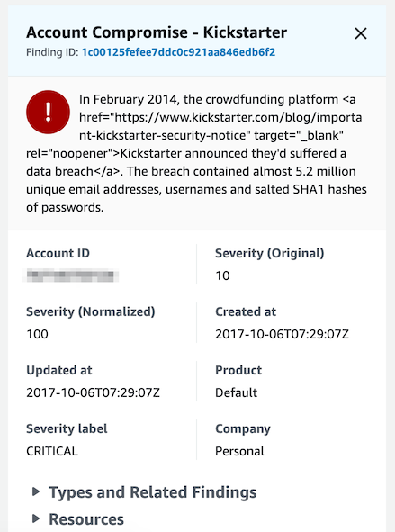Click the triangle beside Types and Related Findings
395x532 pixels.
pos(36,491)
